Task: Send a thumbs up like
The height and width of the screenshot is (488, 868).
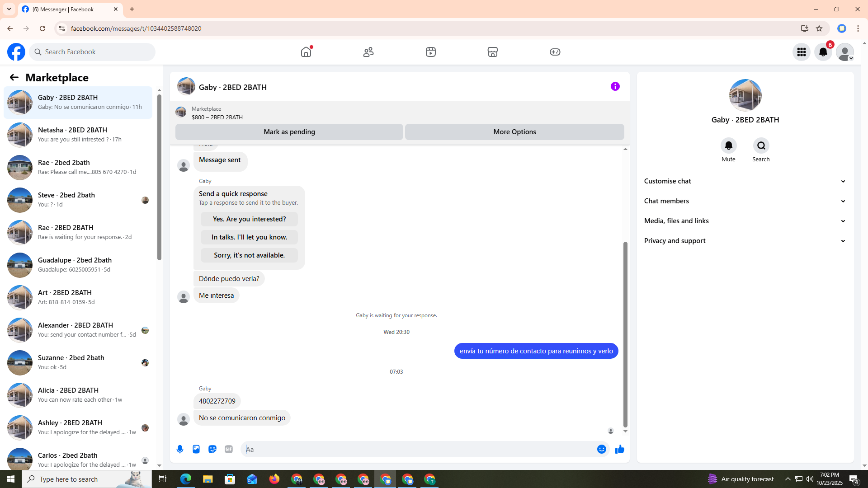Action: tap(619, 449)
